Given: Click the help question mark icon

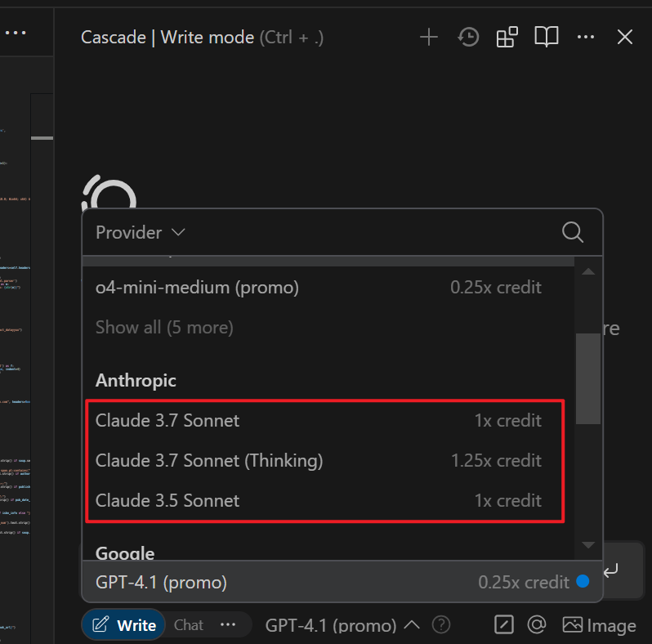Looking at the screenshot, I should click(440, 625).
